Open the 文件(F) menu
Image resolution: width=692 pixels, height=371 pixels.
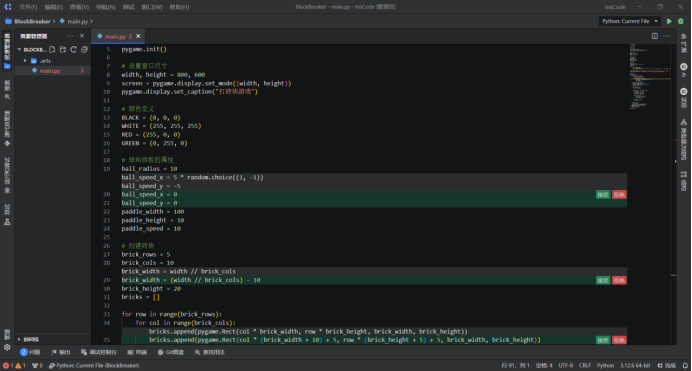tap(28, 7)
